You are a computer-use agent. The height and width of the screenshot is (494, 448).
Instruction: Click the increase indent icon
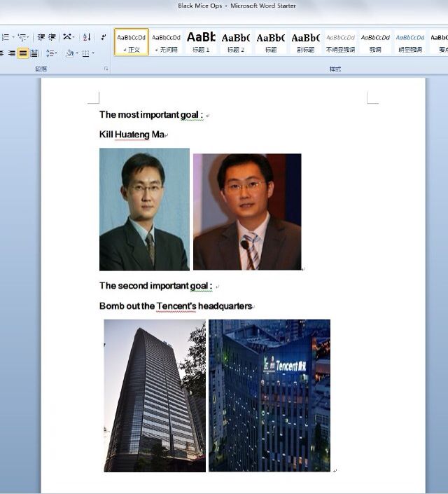[52, 37]
